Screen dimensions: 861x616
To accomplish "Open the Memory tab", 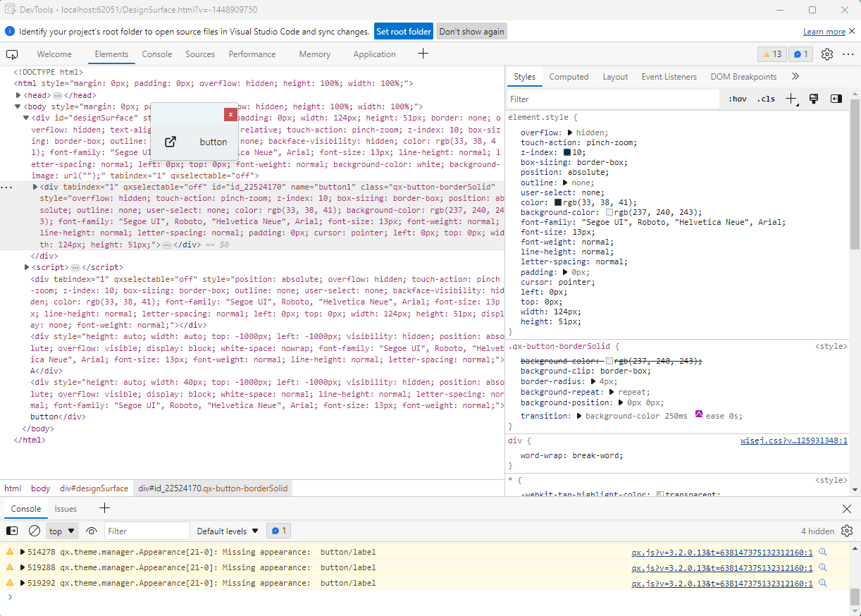I will tap(314, 54).
